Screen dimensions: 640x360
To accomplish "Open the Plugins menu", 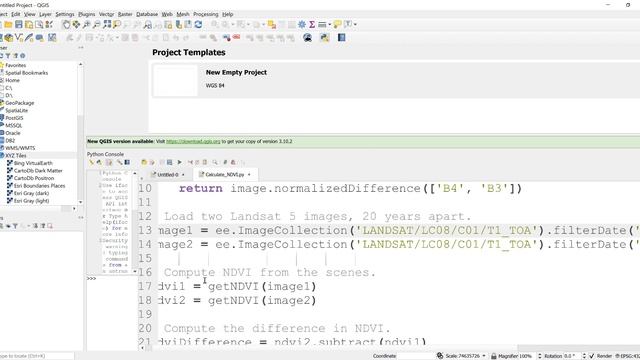I will click(87, 14).
